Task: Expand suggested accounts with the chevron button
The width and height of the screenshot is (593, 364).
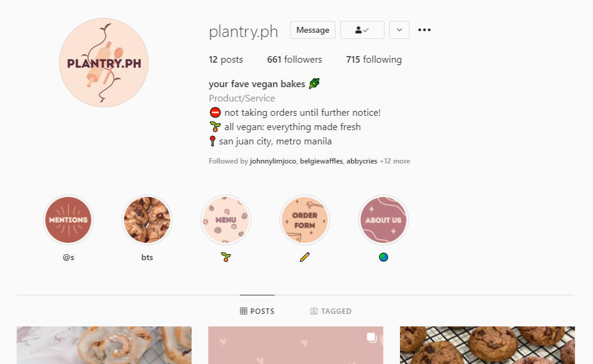Action: click(x=400, y=30)
